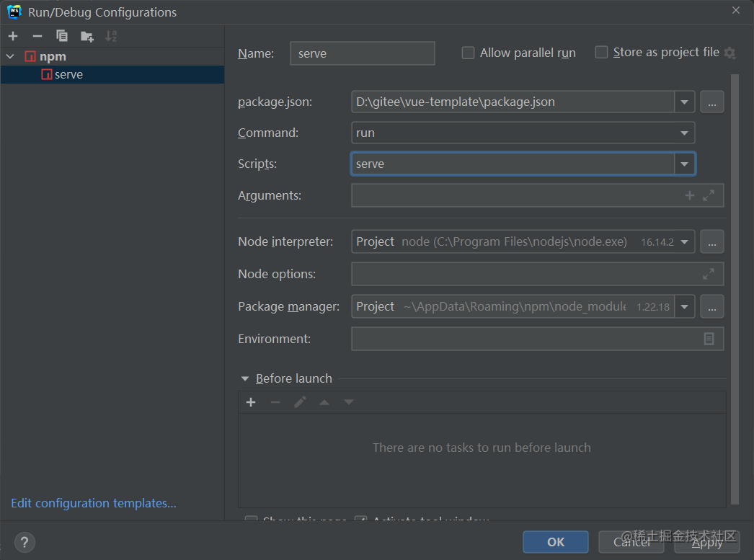754x560 pixels.
Task: Add a macro to Arguments
Action: coord(690,195)
